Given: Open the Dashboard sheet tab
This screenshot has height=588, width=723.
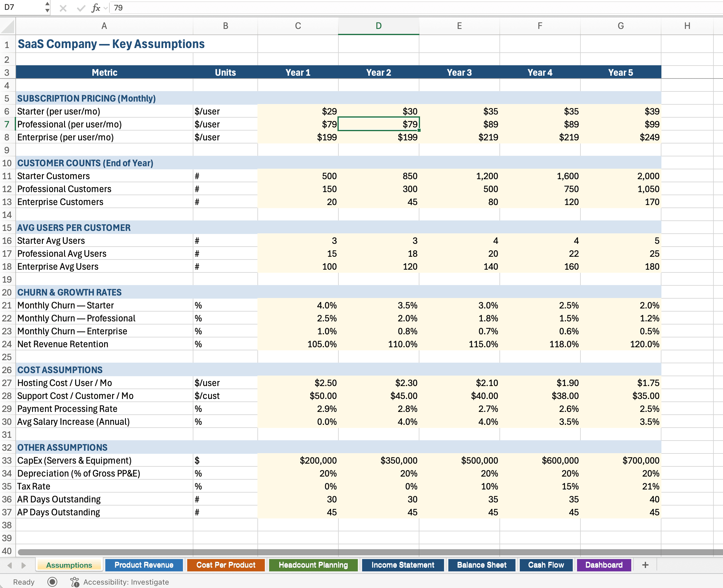Looking at the screenshot, I should [604, 565].
